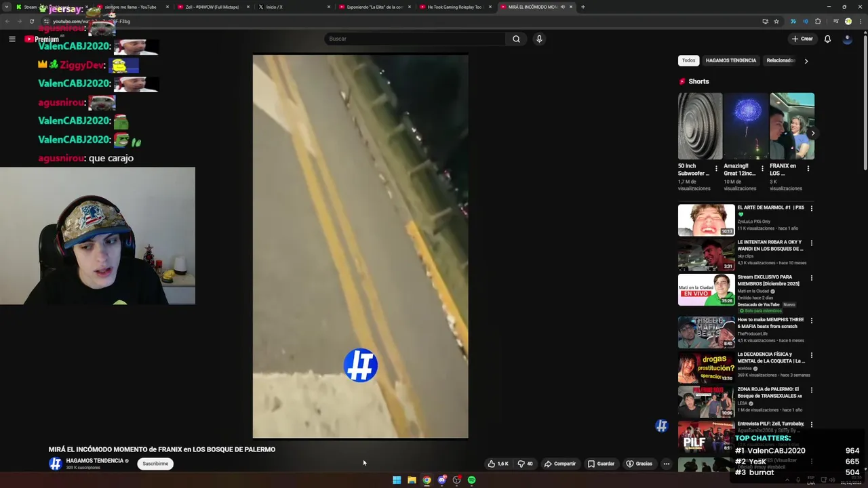Open HAGAMOS TENDENCIA channel name link
The width and height of the screenshot is (868, 488).
[x=94, y=461]
